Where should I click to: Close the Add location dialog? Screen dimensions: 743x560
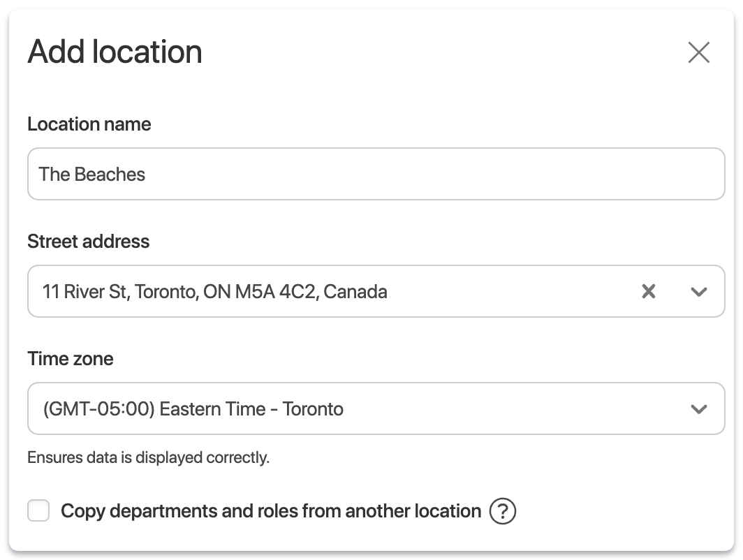tap(698, 52)
